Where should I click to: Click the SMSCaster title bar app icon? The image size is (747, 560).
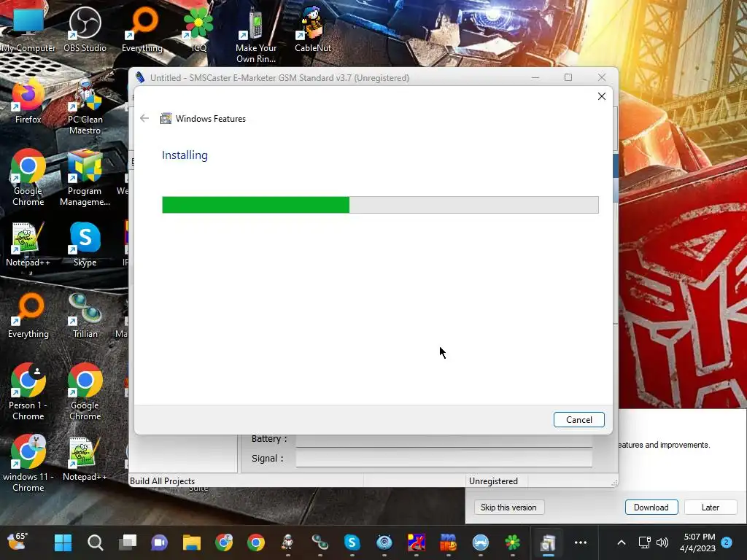[139, 77]
